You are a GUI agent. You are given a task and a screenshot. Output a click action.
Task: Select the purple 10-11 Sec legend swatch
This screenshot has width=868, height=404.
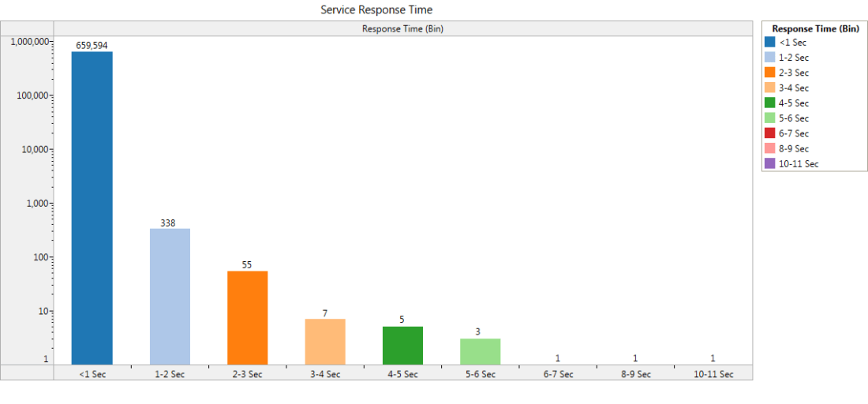pyautogui.click(x=770, y=163)
